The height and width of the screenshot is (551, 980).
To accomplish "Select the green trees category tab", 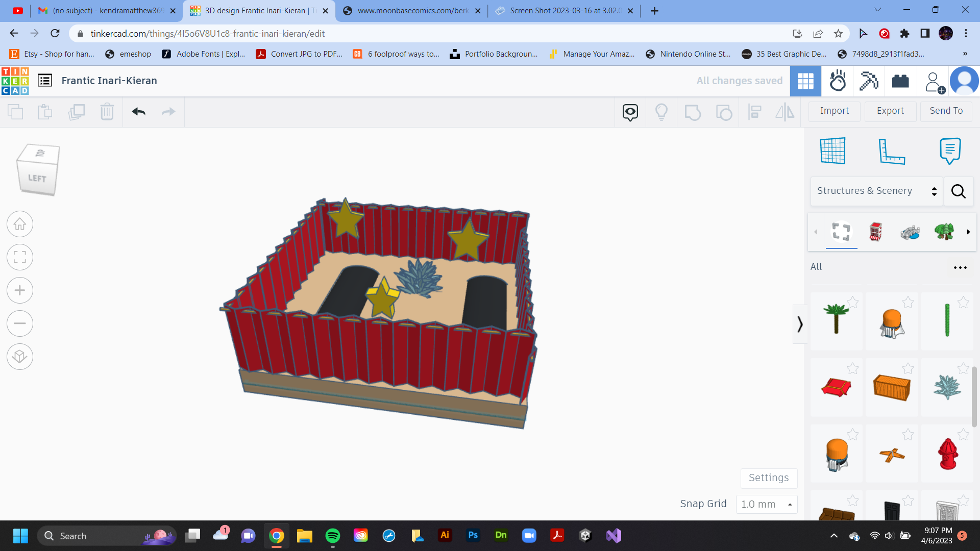I will tap(944, 232).
